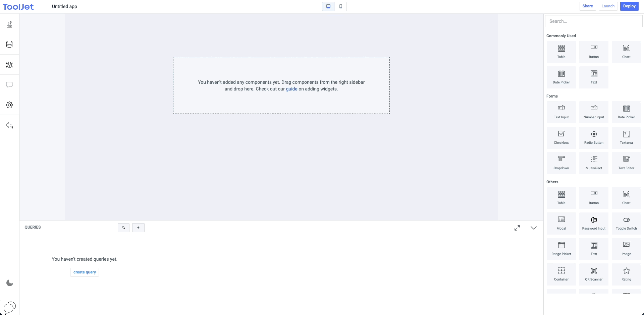644x315 pixels.
Task: Click the back arrow icon in sidebar
Action: point(9,125)
